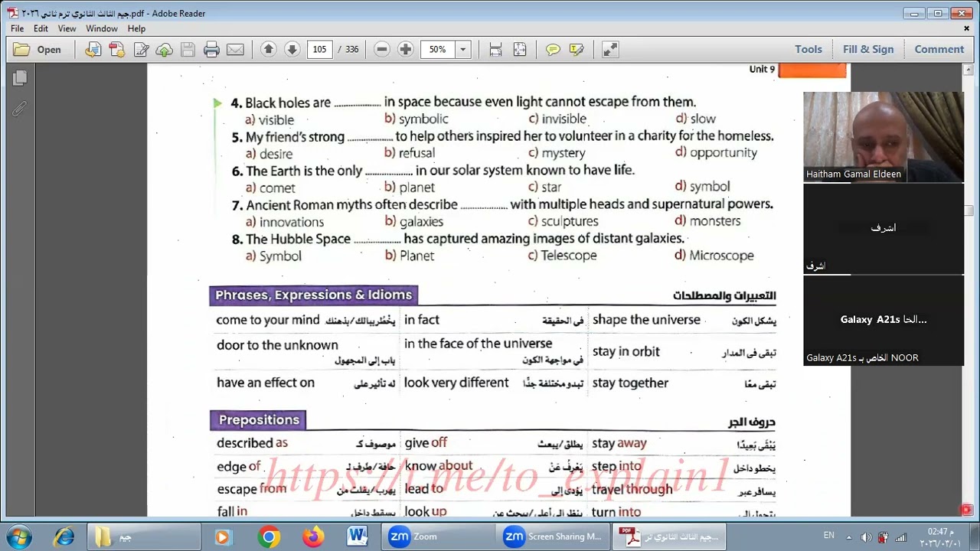980x551 pixels.
Task: Click the Fit Width scrolling icon
Action: pos(495,50)
